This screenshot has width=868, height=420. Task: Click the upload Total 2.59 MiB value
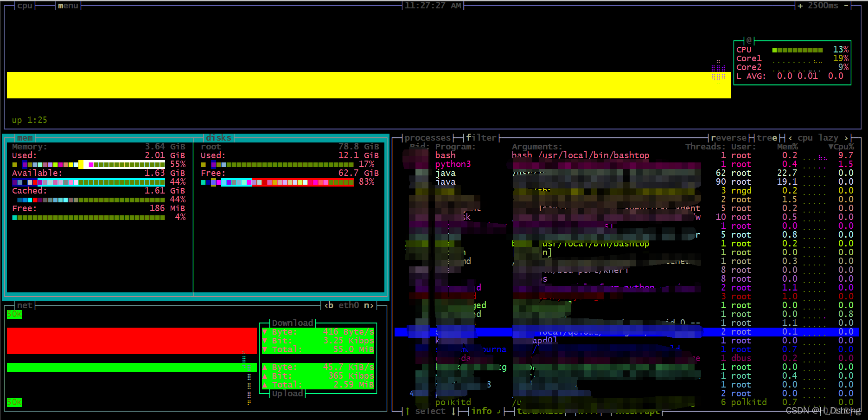tap(354, 385)
